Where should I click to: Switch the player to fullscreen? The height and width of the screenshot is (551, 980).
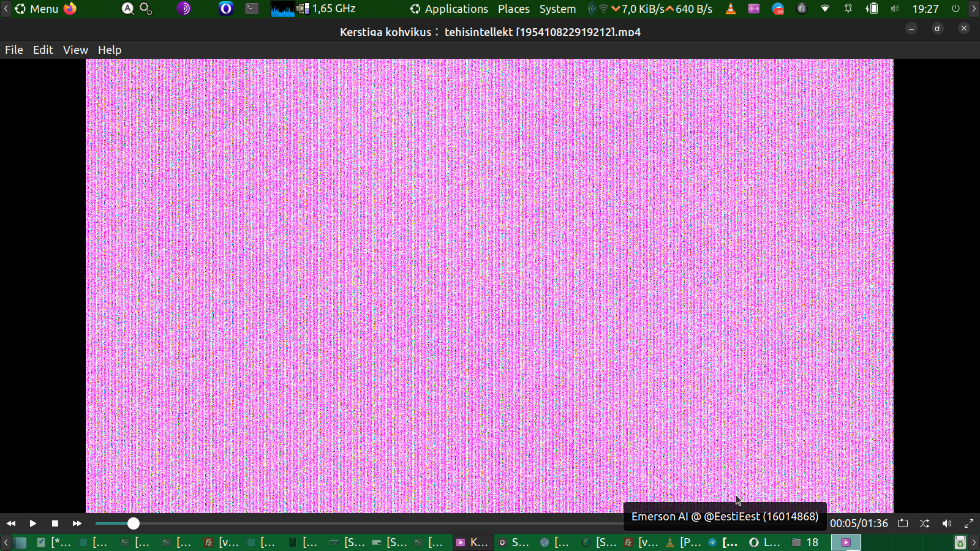[969, 523]
